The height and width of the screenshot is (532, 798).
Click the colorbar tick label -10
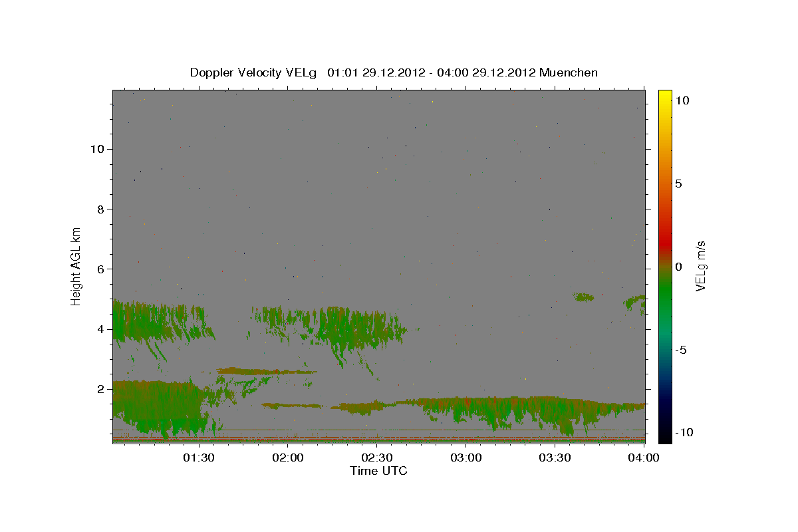pyautogui.click(x=685, y=433)
